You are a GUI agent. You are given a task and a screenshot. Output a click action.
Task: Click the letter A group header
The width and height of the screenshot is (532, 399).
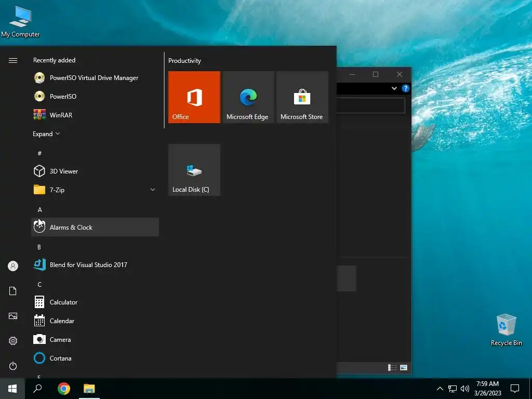[39, 210]
